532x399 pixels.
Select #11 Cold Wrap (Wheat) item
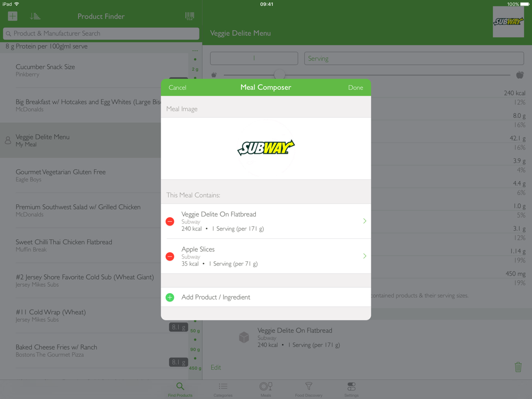[94, 315]
